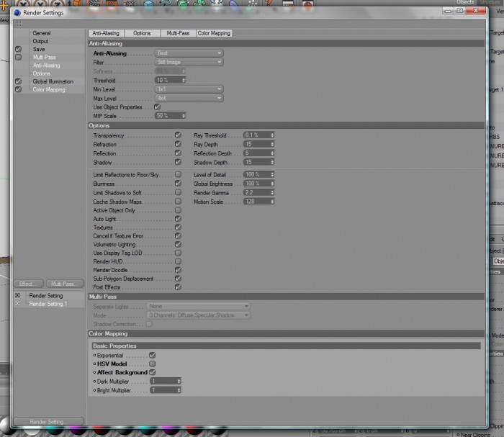Check the Cache Shadow Maps box
504x437 pixels.
pyautogui.click(x=178, y=201)
